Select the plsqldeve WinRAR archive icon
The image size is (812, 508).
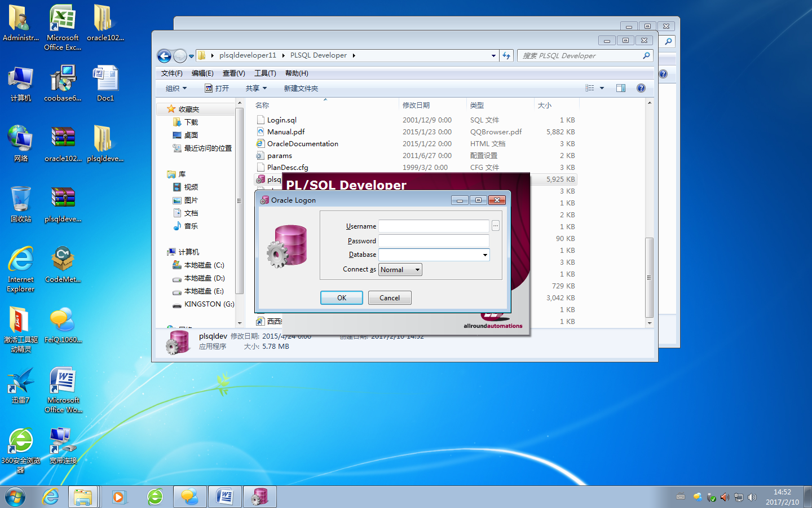pos(63,204)
